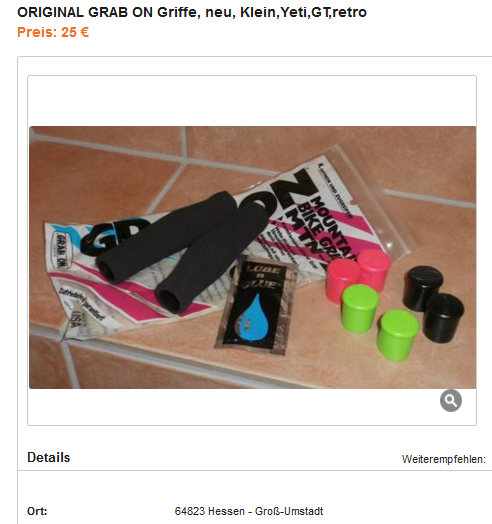This screenshot has height=524, width=492.
Task: Click the upper green bar end cap
Action: (359, 308)
